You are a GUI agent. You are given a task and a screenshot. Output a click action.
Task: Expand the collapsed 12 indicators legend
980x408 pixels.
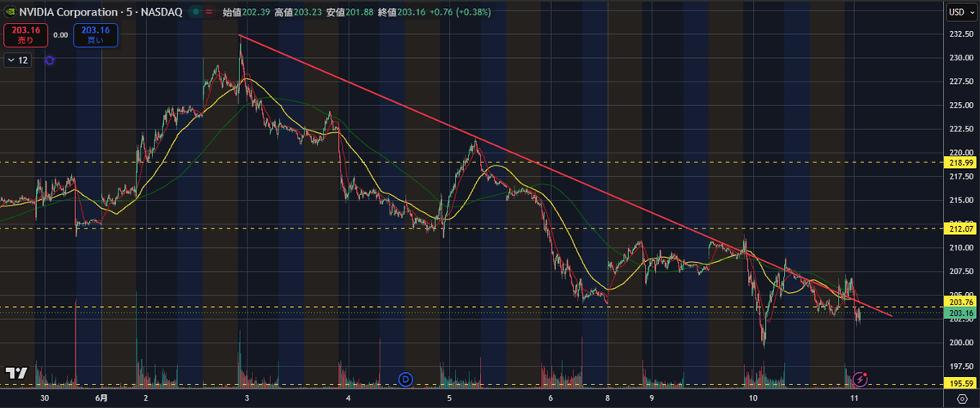[x=18, y=60]
